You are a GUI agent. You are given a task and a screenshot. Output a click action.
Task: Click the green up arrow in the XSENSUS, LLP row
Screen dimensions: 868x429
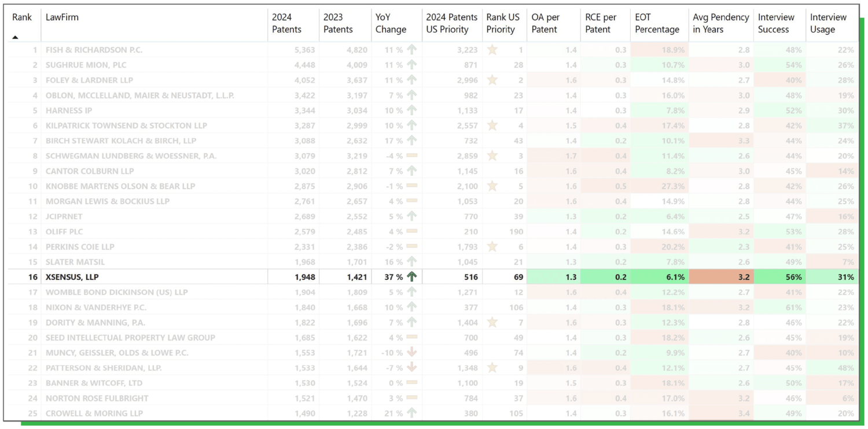point(411,276)
